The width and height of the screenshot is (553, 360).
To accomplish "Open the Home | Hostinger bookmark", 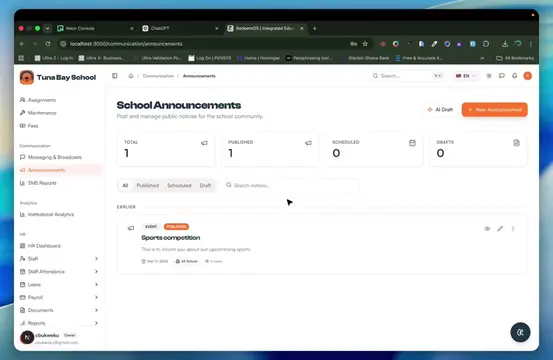I will [258, 58].
